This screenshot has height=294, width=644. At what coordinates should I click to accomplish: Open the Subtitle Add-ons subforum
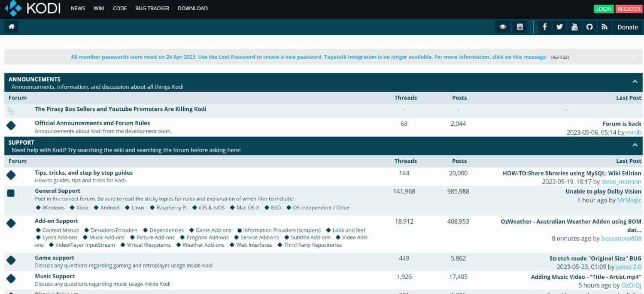pos(311,237)
